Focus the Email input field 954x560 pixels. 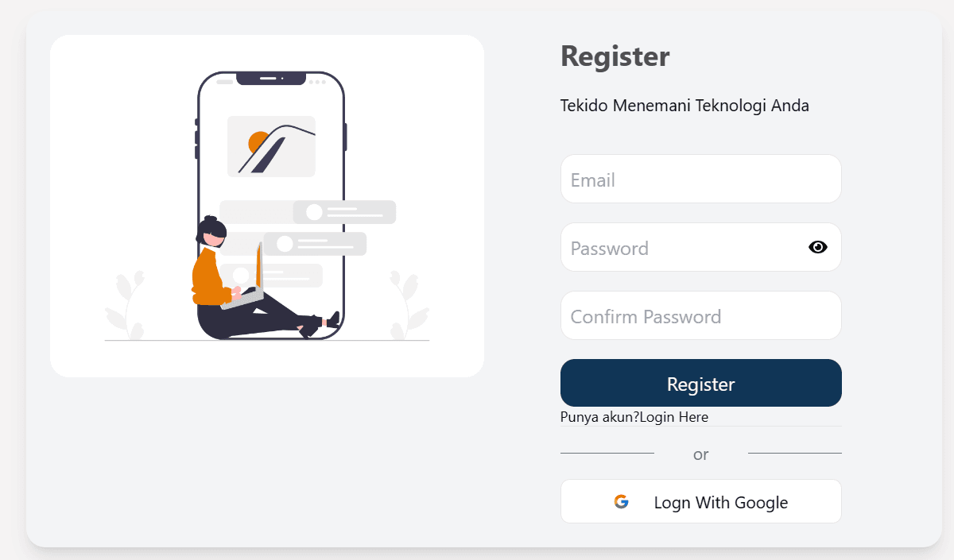pyautogui.click(x=700, y=180)
